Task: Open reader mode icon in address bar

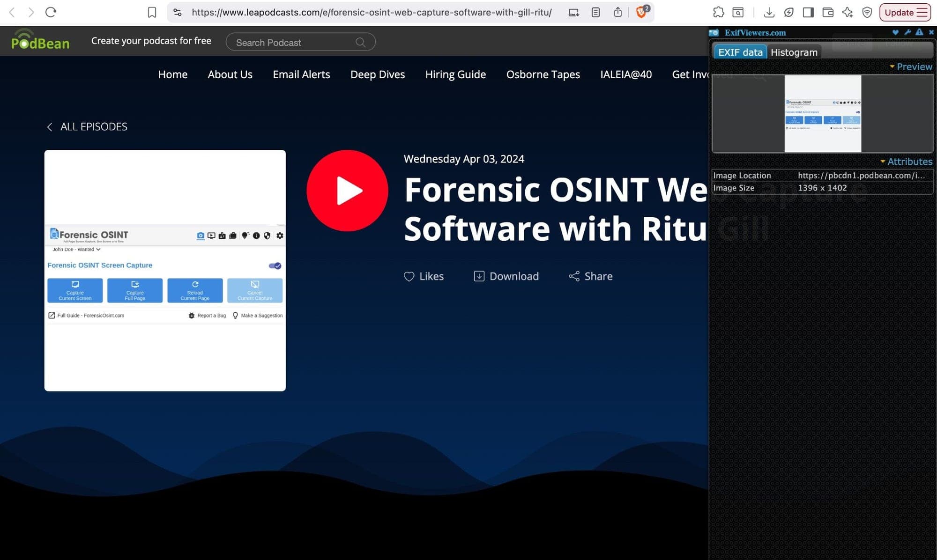Action: (x=595, y=13)
